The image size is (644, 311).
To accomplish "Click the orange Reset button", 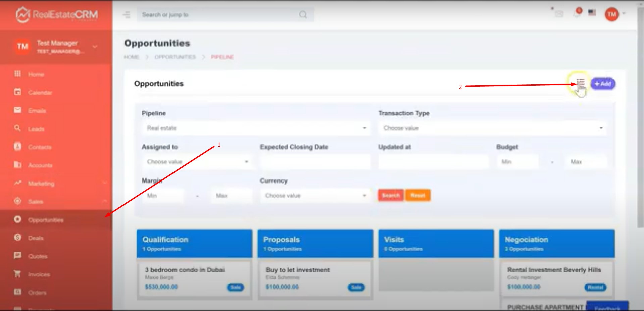I will (417, 195).
